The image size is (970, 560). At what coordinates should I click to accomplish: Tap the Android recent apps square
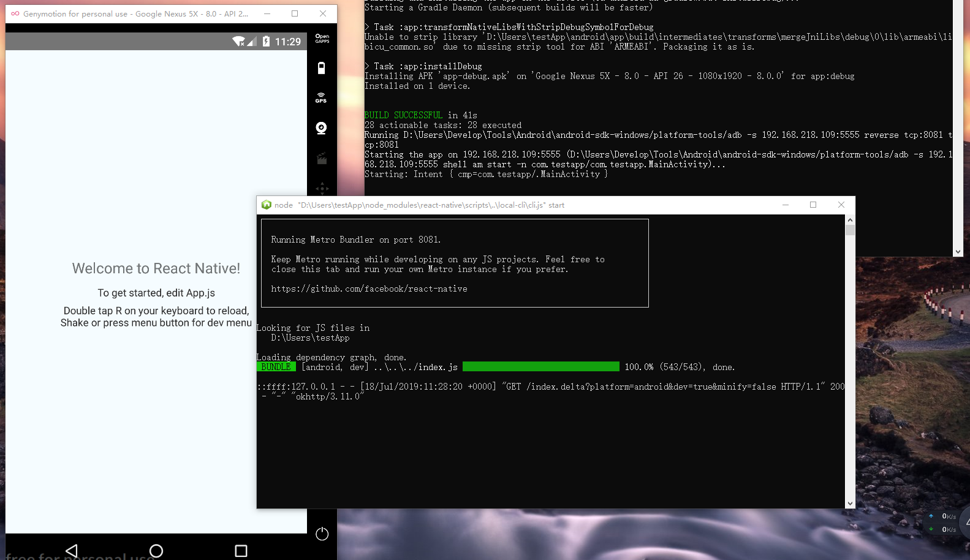click(241, 551)
